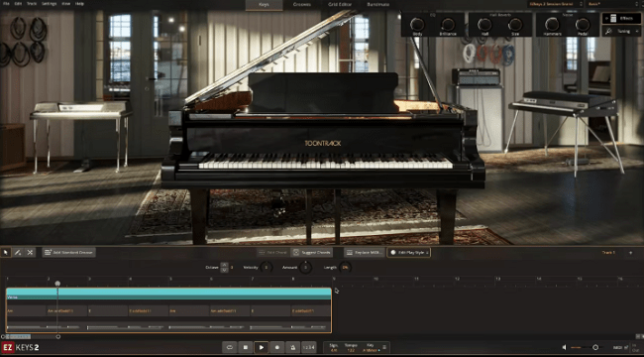Select the first E chord block
Viewport: 644px width, 357px height.
[108, 311]
